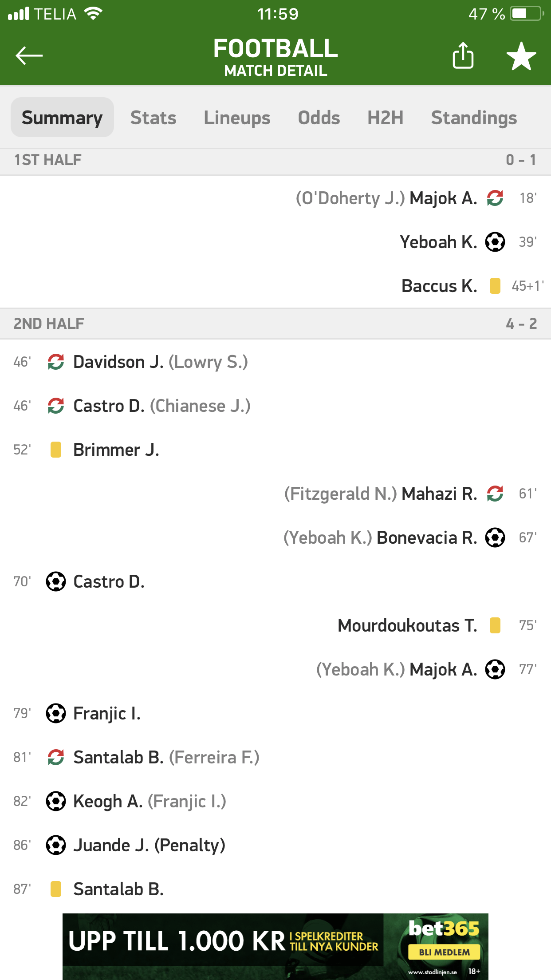The width and height of the screenshot is (551, 980).
Task: Go to the H2H tab
Action: 385,118
